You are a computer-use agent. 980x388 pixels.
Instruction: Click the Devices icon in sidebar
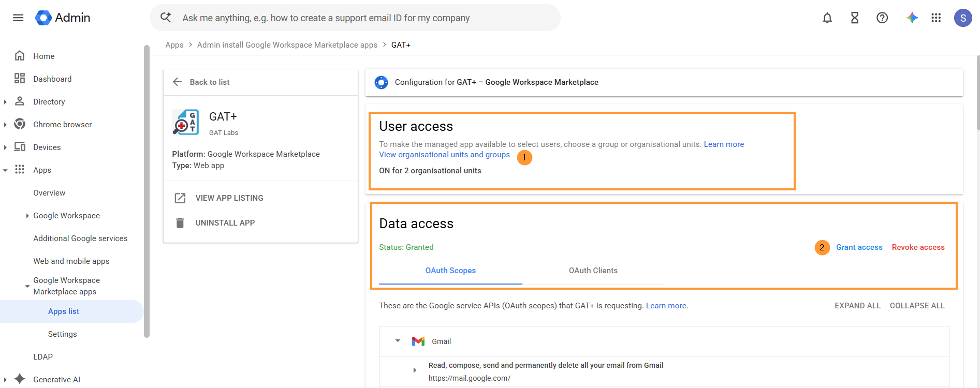20,147
